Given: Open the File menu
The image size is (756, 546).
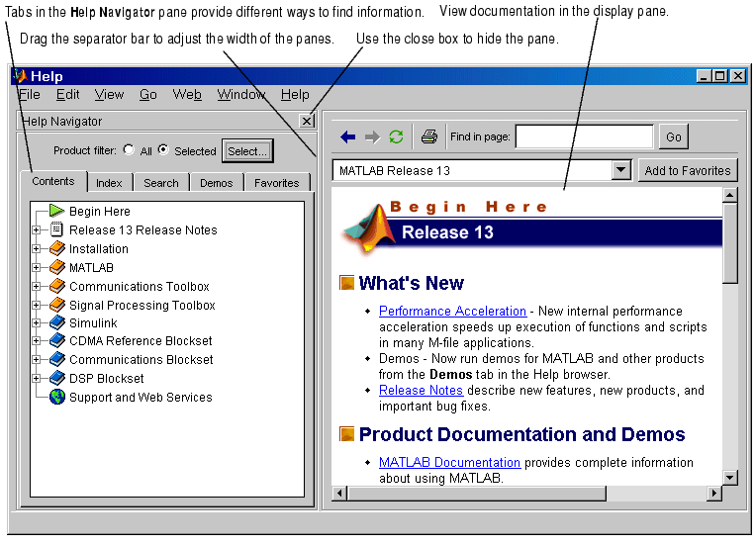Looking at the screenshot, I should pyautogui.click(x=30, y=94).
